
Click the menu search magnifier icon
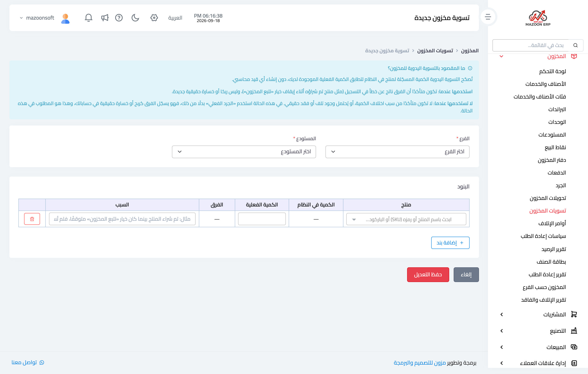click(576, 45)
